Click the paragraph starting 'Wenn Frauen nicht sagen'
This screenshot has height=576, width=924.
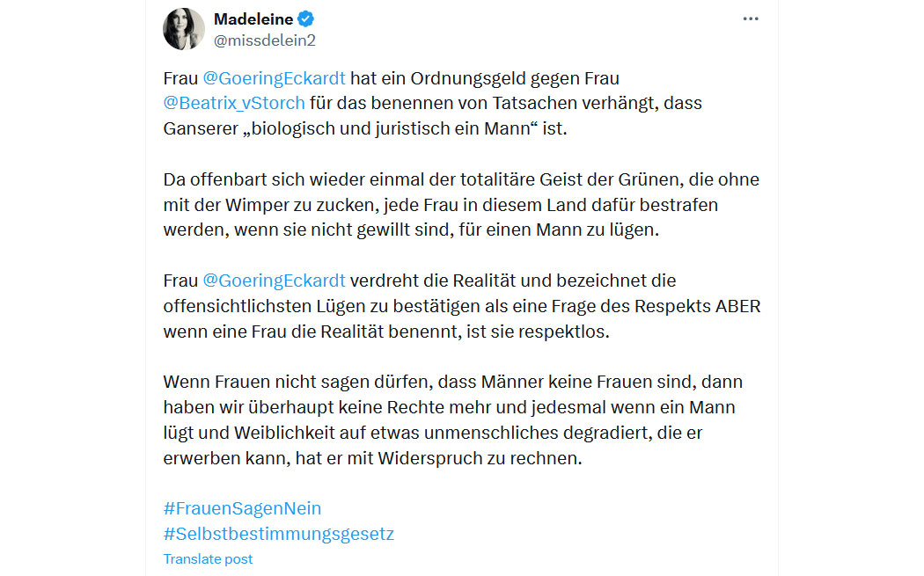tap(452, 420)
